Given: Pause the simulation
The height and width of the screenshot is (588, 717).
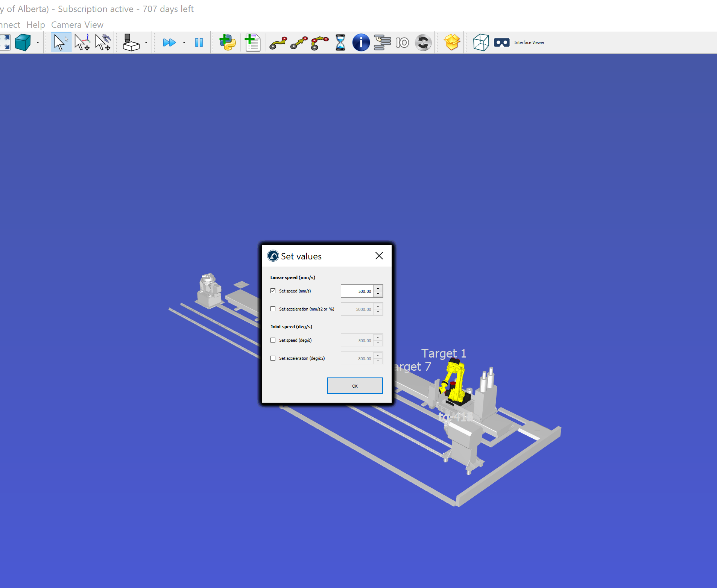Looking at the screenshot, I should (x=199, y=42).
